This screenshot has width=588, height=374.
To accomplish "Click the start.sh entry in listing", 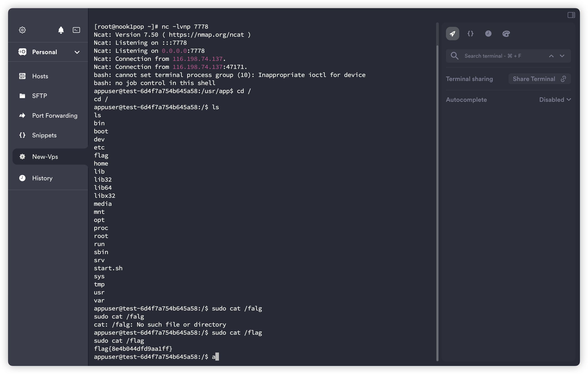I will 108,268.
